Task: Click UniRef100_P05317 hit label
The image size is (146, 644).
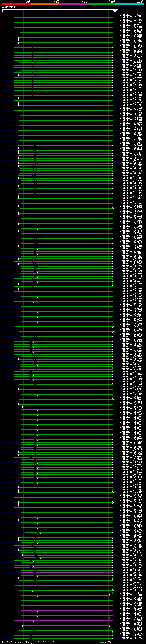Action: pyautogui.click(x=131, y=161)
